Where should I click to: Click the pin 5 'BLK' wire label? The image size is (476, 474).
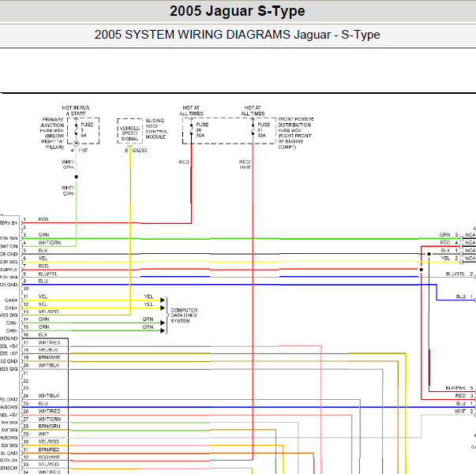click(x=43, y=251)
